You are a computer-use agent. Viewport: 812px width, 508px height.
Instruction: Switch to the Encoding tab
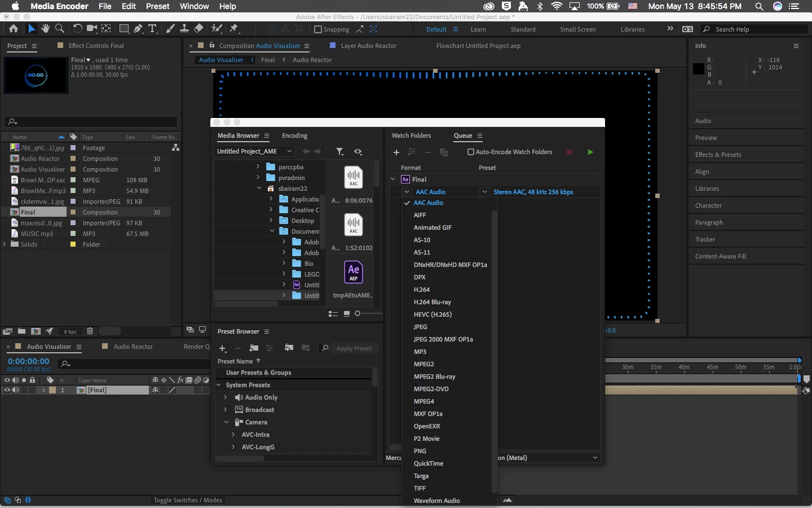294,135
